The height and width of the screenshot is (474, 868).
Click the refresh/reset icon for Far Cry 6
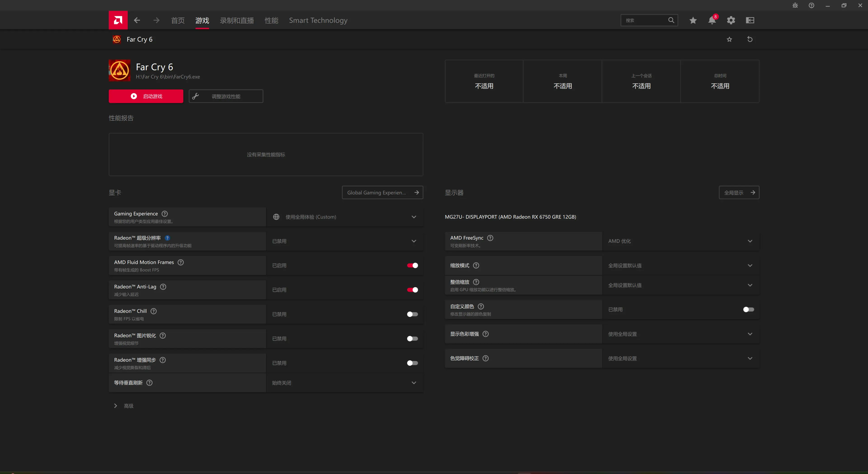tap(750, 39)
